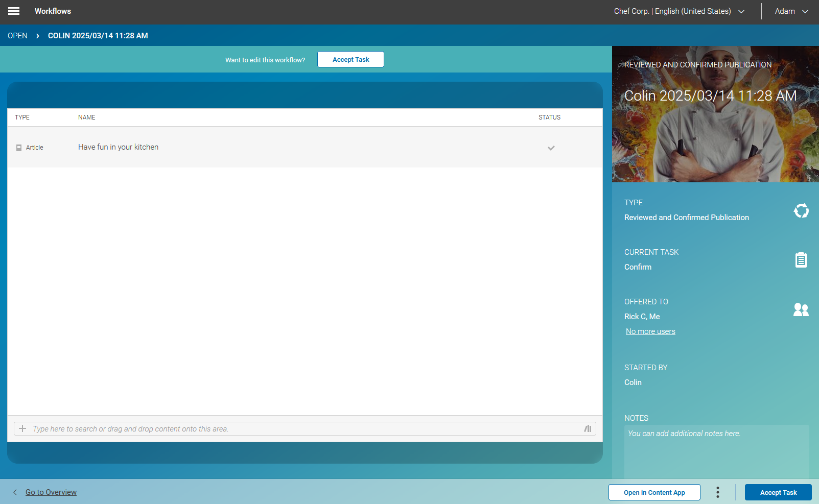Click the users icon beside Offered To

(801, 309)
